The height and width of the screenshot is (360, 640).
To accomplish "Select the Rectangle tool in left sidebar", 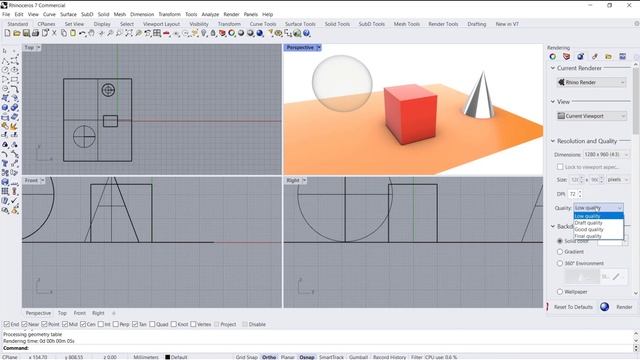I will coord(14,79).
